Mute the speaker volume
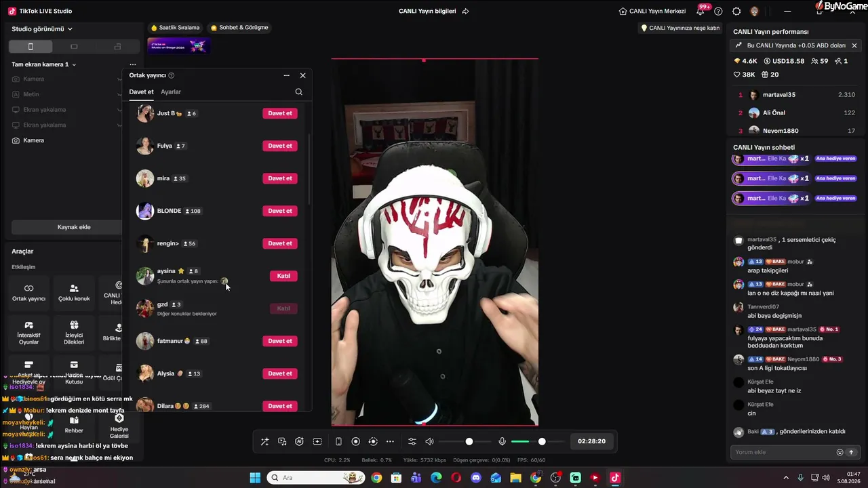Screen dimensions: 868x488 (x=429, y=441)
